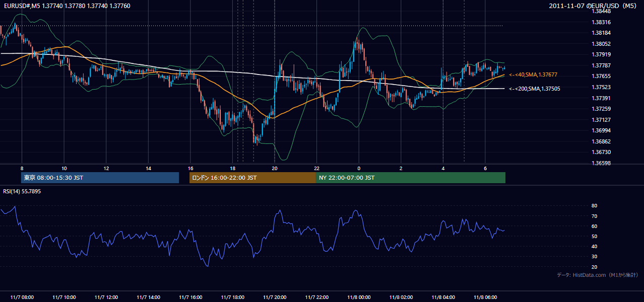Click price axis label 1.38316
This screenshot has height=302, width=644.
(x=601, y=22)
